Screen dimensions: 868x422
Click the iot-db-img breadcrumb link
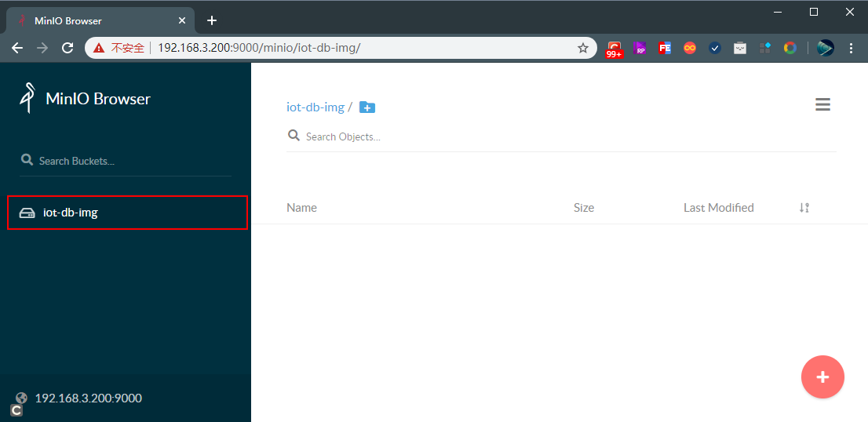pos(315,107)
